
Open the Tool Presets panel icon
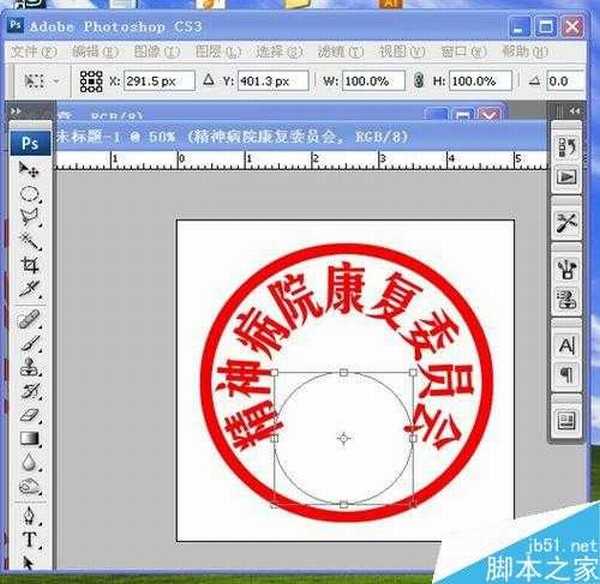point(567,223)
